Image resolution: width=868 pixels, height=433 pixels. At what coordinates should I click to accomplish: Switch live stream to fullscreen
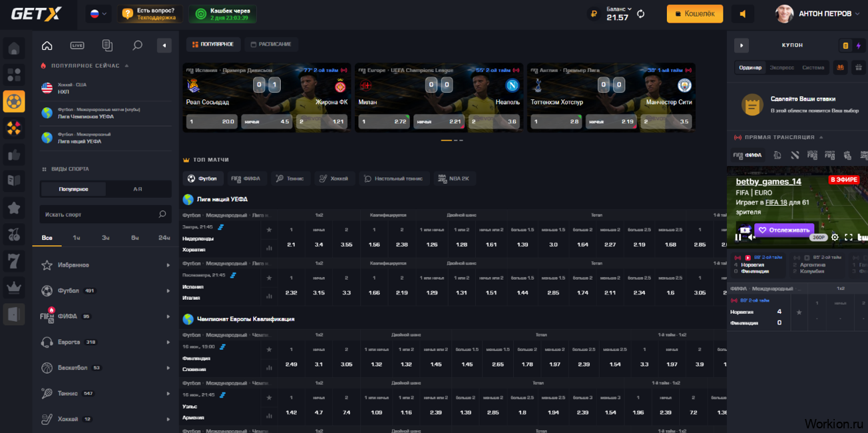[x=849, y=237]
